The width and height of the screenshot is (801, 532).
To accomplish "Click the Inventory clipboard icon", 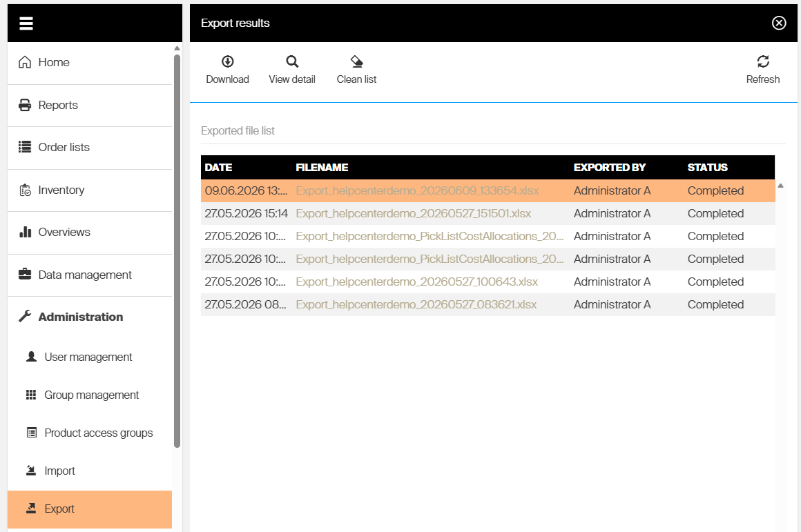I will pos(25,190).
